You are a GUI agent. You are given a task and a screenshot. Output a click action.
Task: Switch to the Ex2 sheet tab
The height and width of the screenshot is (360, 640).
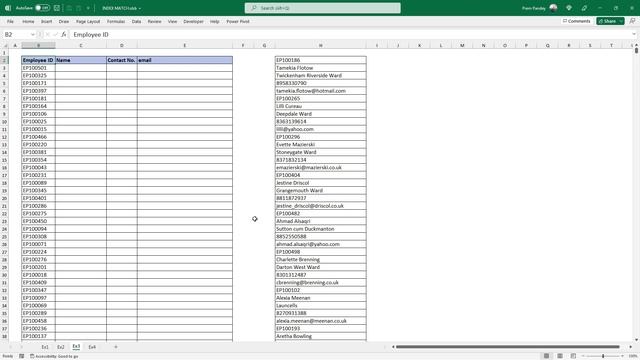[x=61, y=347]
